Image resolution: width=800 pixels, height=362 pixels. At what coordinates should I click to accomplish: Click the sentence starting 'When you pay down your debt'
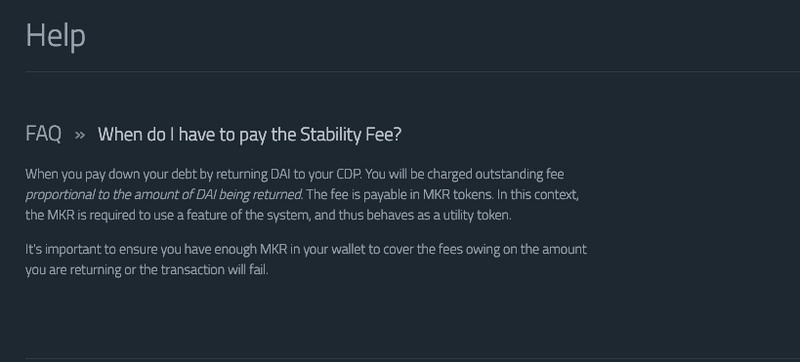tap(194, 174)
